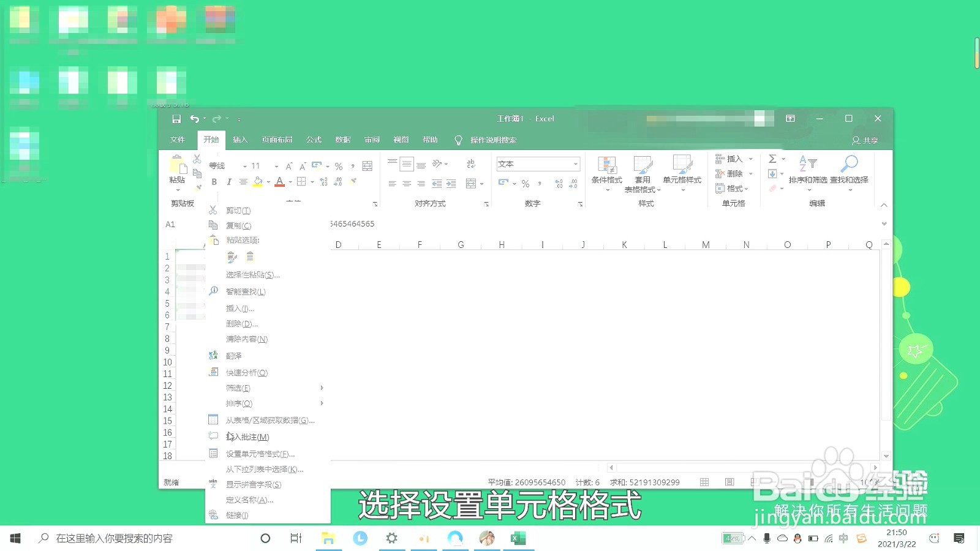980x551 pixels.
Task: Click the Share (共享) button
Action: pos(865,140)
